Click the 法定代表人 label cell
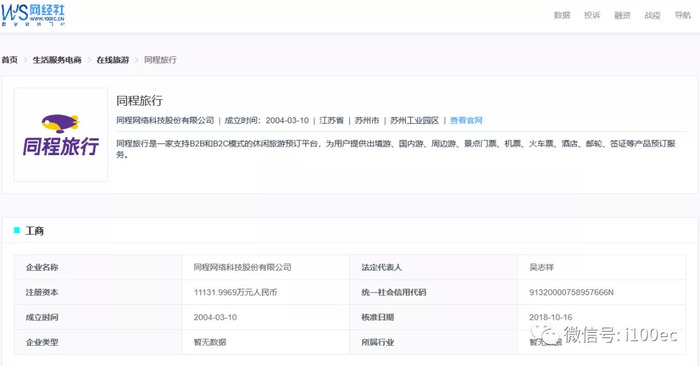Screen dimensions: 700x366 tap(433, 267)
